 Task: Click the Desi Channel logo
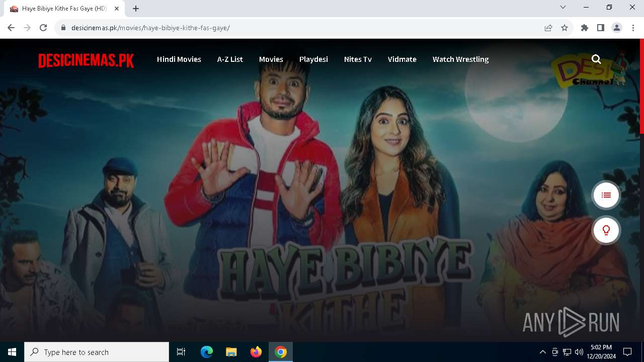pyautogui.click(x=589, y=70)
